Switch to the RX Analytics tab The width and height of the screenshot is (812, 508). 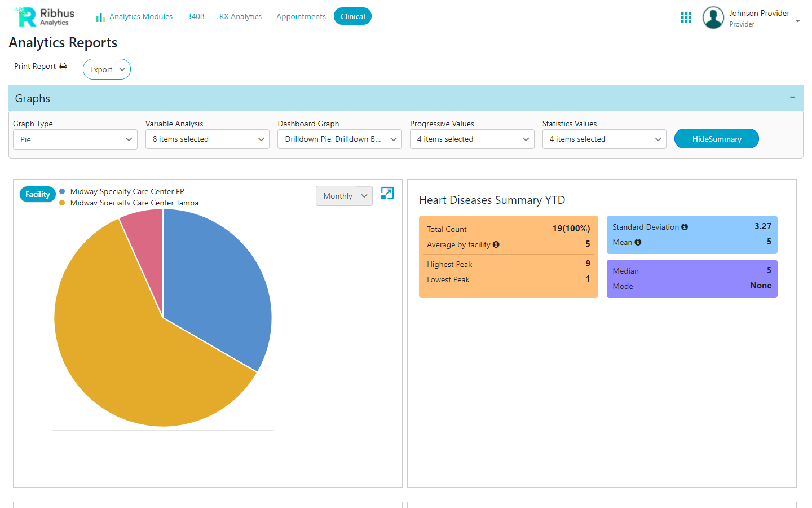(240, 16)
